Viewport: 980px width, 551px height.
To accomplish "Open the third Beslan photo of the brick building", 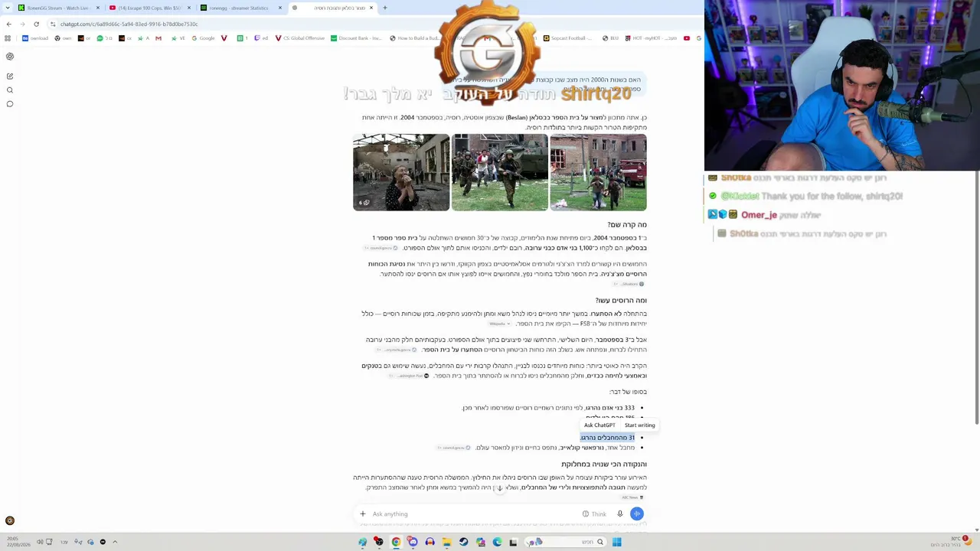I will 598,172.
